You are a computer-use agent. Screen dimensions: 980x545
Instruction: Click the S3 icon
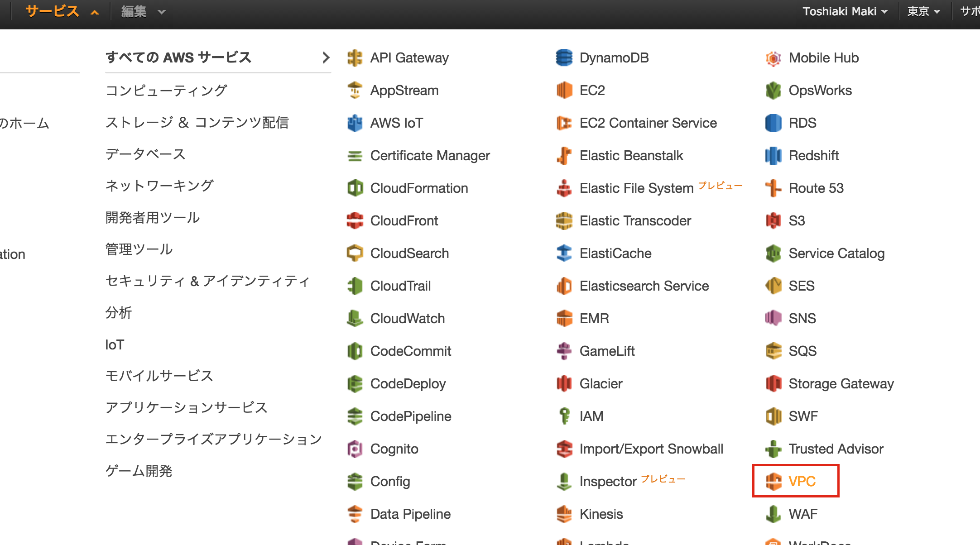773,221
